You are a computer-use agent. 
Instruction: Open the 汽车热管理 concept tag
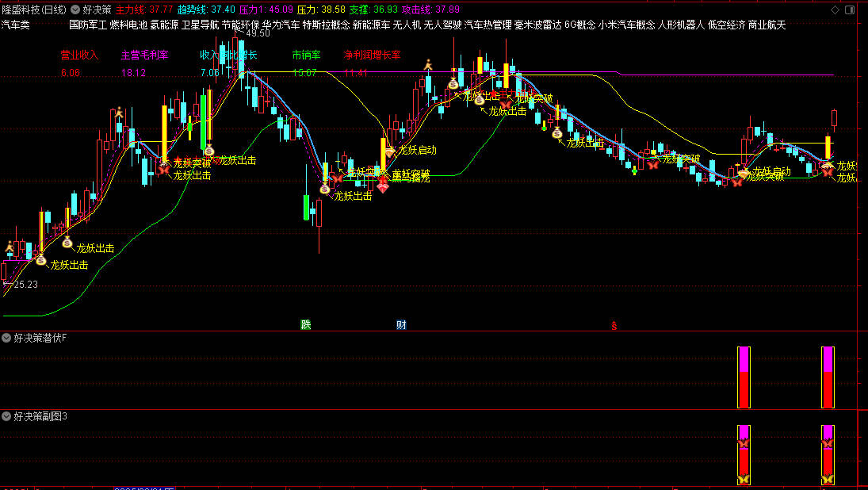coord(488,25)
